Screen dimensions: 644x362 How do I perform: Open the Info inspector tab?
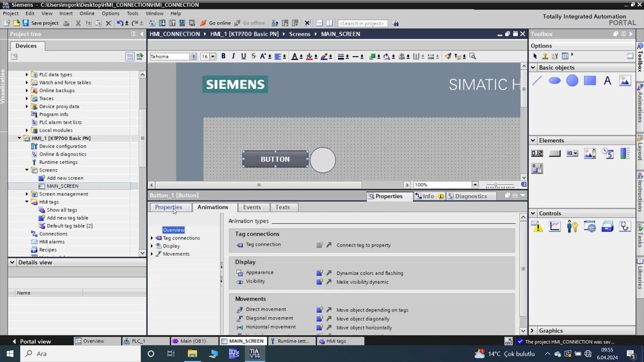point(428,196)
